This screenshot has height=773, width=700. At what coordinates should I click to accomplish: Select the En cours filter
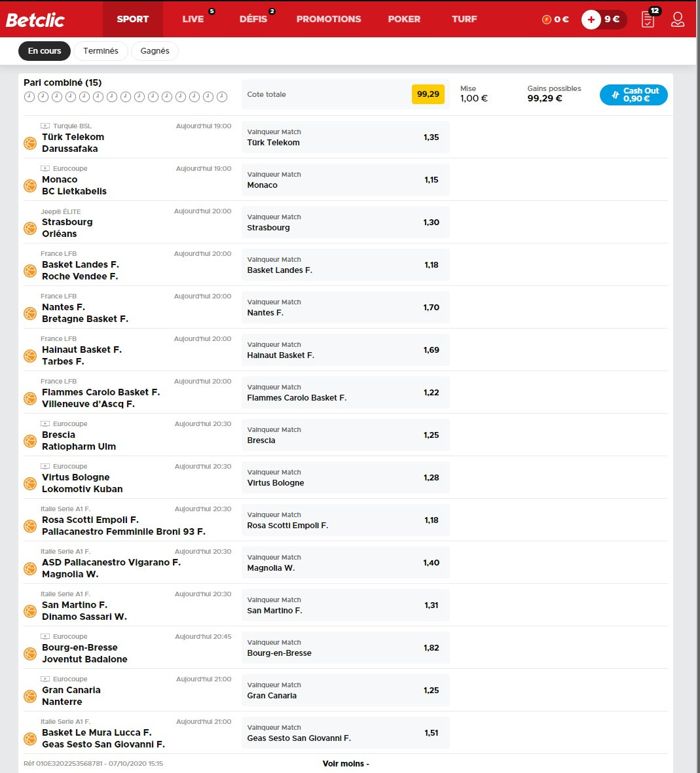(x=45, y=51)
